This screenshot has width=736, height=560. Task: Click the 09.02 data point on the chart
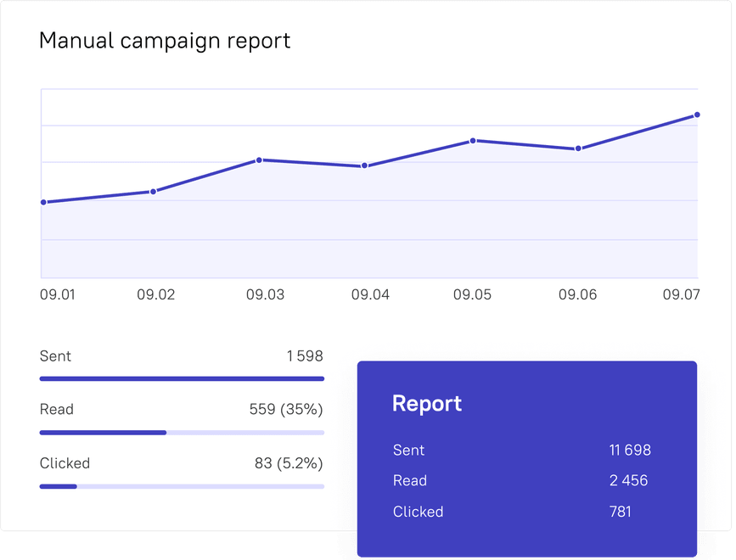point(153,192)
